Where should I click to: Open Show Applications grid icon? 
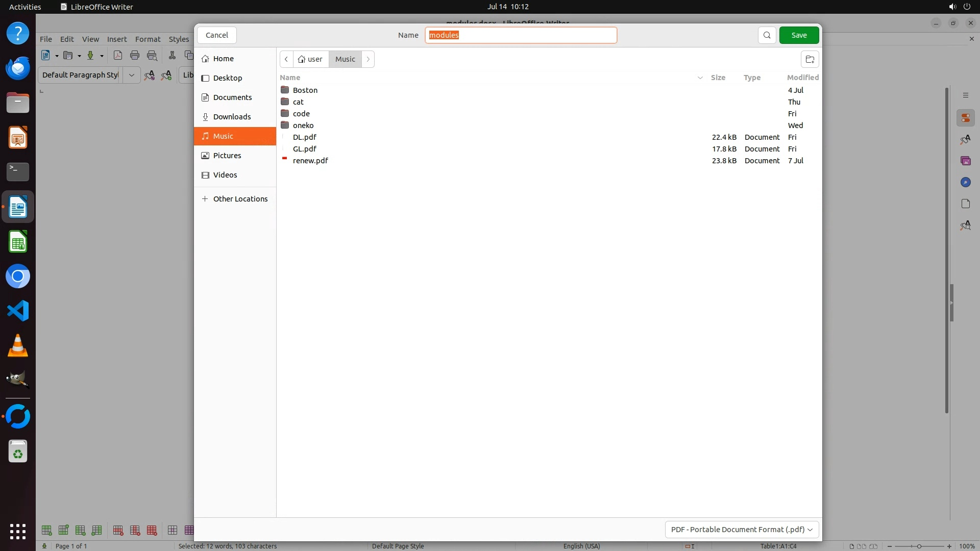click(x=18, y=531)
